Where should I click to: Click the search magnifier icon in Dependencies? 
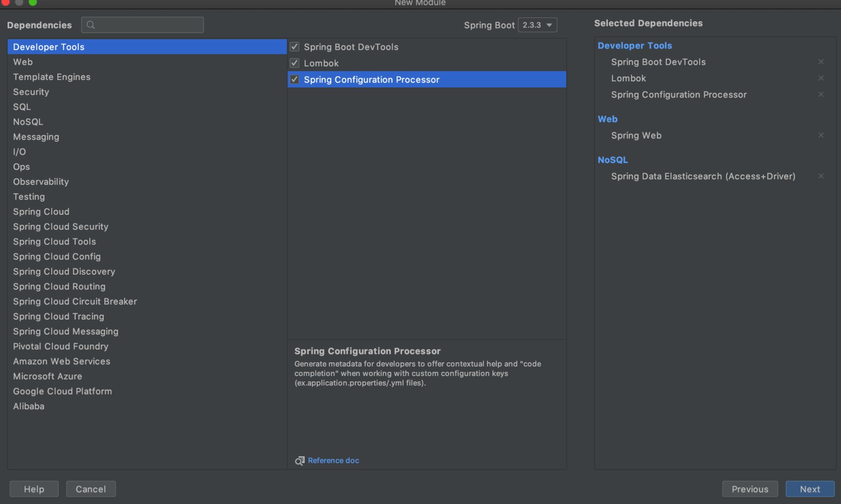pyautogui.click(x=91, y=25)
